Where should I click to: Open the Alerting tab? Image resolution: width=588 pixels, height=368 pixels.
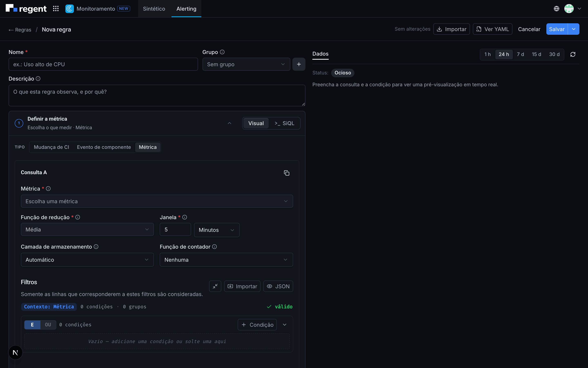click(x=186, y=9)
